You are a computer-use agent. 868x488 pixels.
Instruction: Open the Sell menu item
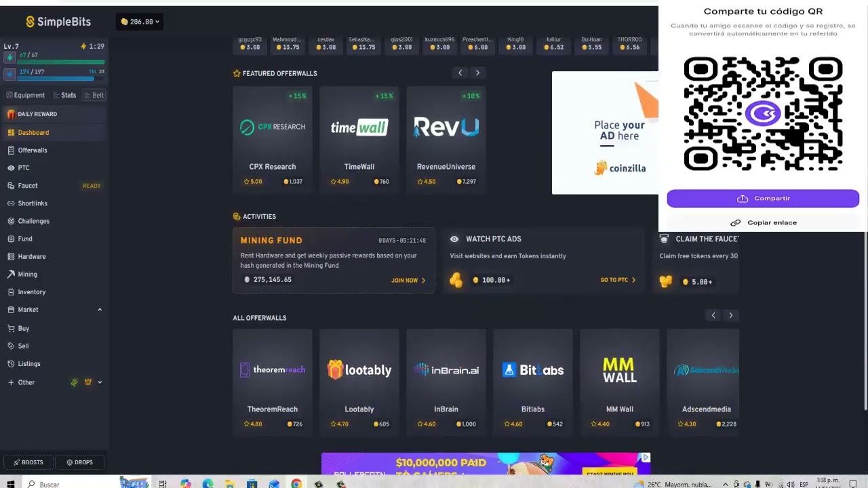click(54, 346)
